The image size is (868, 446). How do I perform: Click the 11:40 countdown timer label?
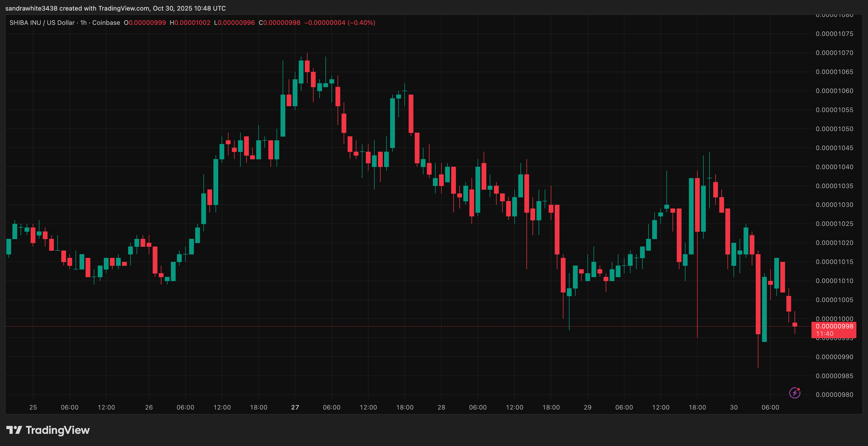(x=824, y=334)
